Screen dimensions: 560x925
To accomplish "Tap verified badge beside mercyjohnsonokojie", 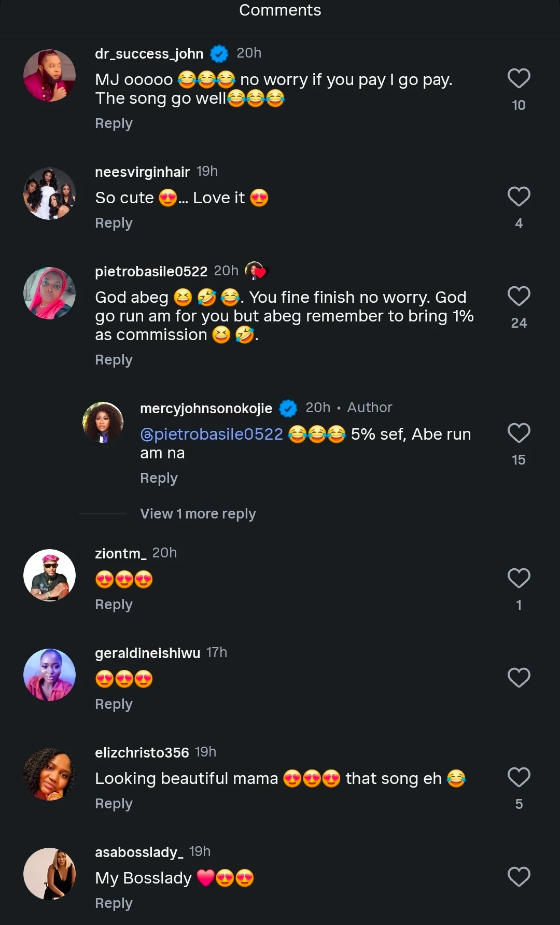I will point(288,409).
